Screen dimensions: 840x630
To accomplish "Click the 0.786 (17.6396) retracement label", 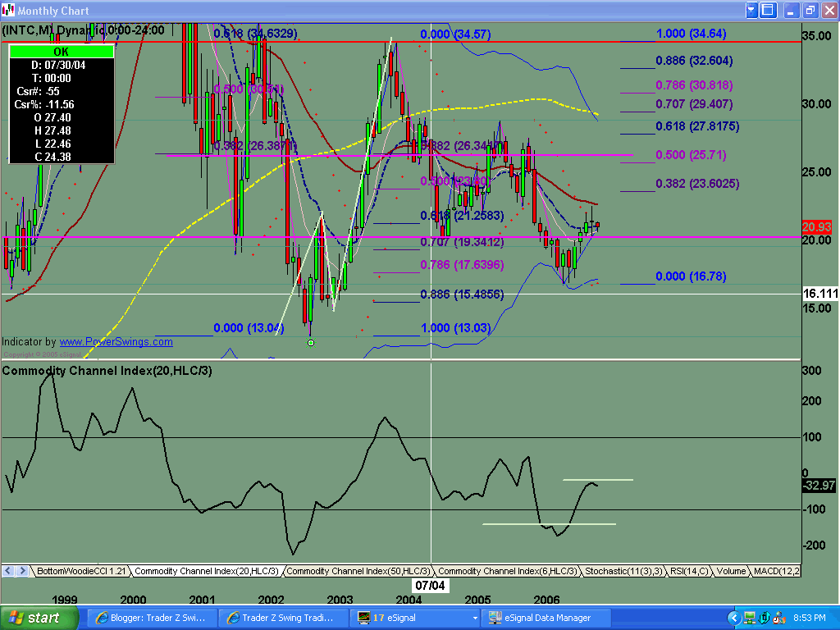I will point(462,265).
